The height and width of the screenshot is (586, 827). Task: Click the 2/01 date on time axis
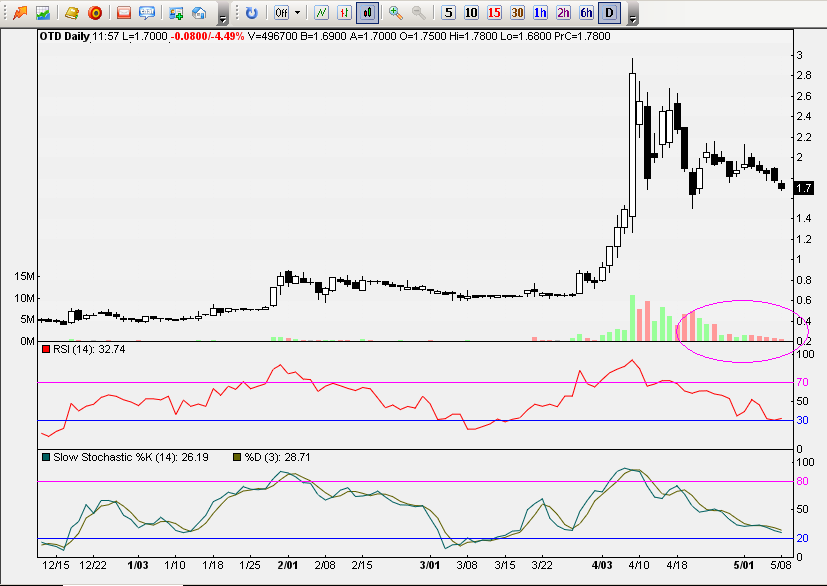287,565
